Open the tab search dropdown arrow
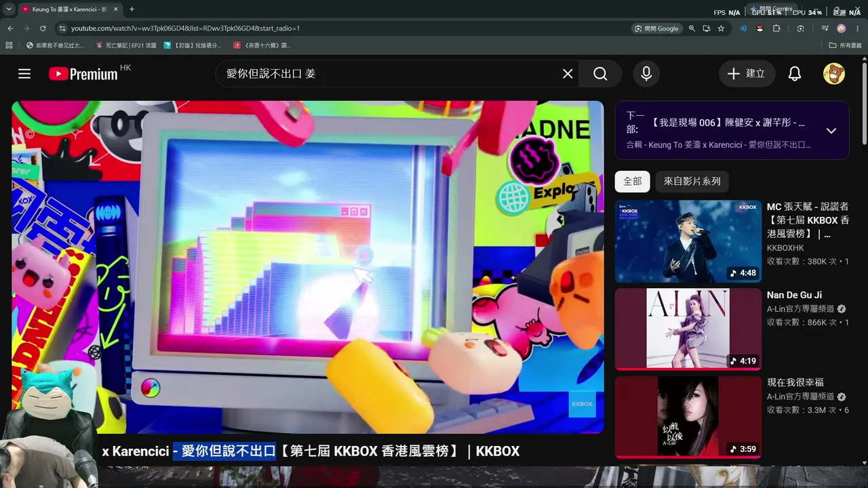Screen dimensions: 868x488 point(9,9)
